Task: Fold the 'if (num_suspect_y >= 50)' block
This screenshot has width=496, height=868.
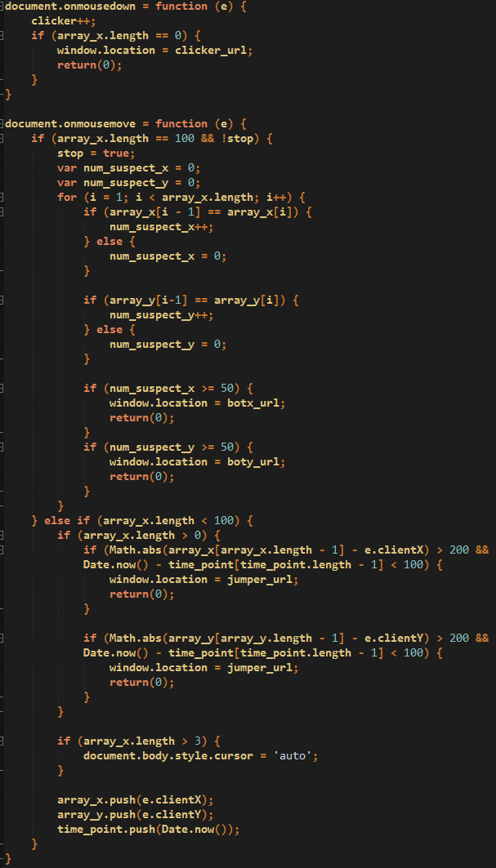Action: point(2,447)
